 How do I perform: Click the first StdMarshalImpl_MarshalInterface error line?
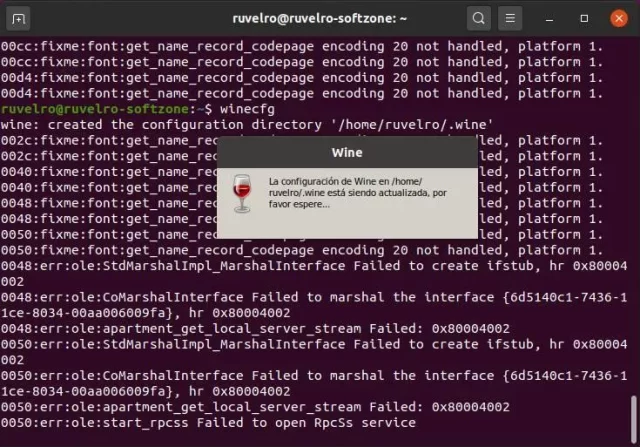click(300, 266)
